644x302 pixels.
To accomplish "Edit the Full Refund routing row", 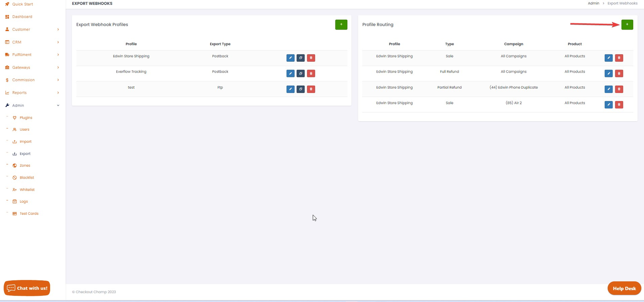I will coord(609,73).
